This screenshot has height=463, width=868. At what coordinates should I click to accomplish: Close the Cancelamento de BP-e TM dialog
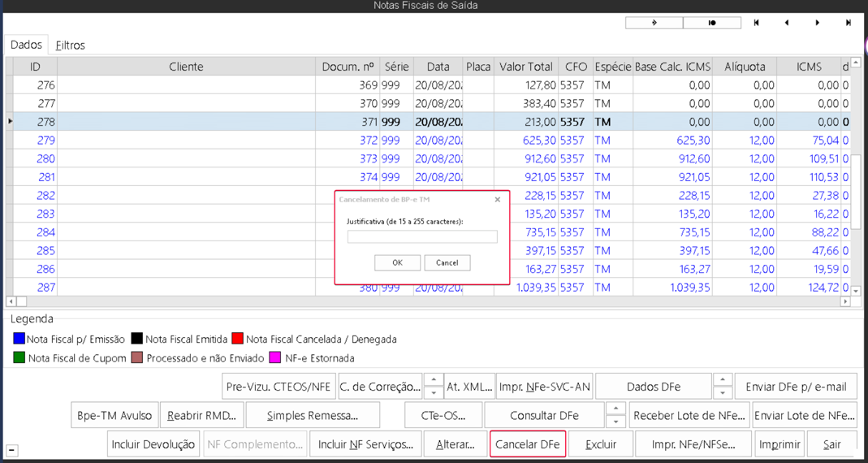point(497,199)
